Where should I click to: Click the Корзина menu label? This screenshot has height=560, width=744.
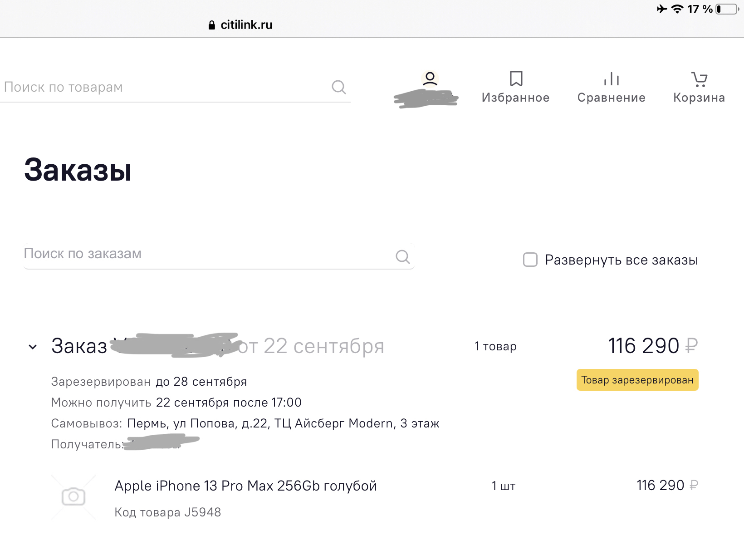(x=699, y=98)
